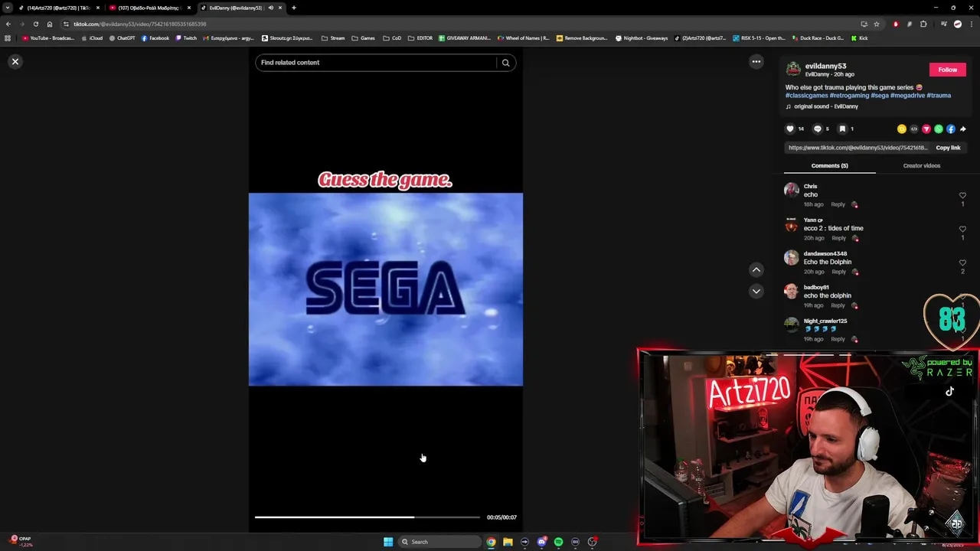Click the yellow repost share icon
The height and width of the screenshot is (551, 980).
click(902, 129)
